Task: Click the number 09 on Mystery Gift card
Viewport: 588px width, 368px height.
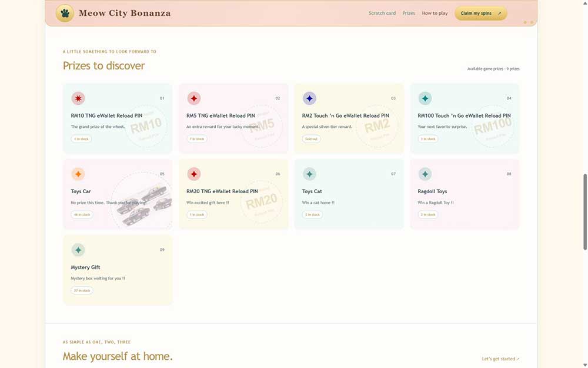Action: (x=162, y=250)
